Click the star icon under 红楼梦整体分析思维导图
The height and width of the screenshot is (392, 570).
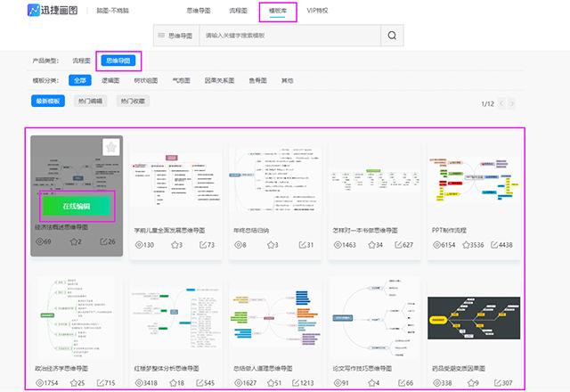click(x=174, y=383)
